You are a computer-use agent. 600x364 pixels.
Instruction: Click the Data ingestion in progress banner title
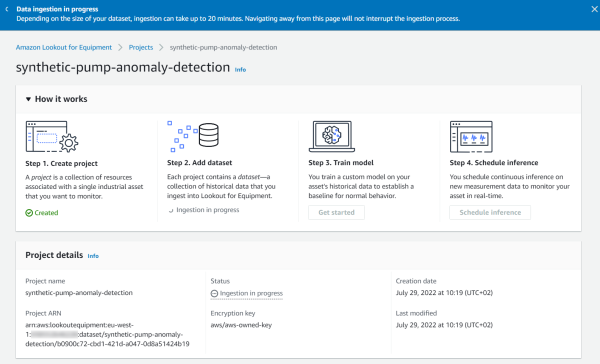57,9
